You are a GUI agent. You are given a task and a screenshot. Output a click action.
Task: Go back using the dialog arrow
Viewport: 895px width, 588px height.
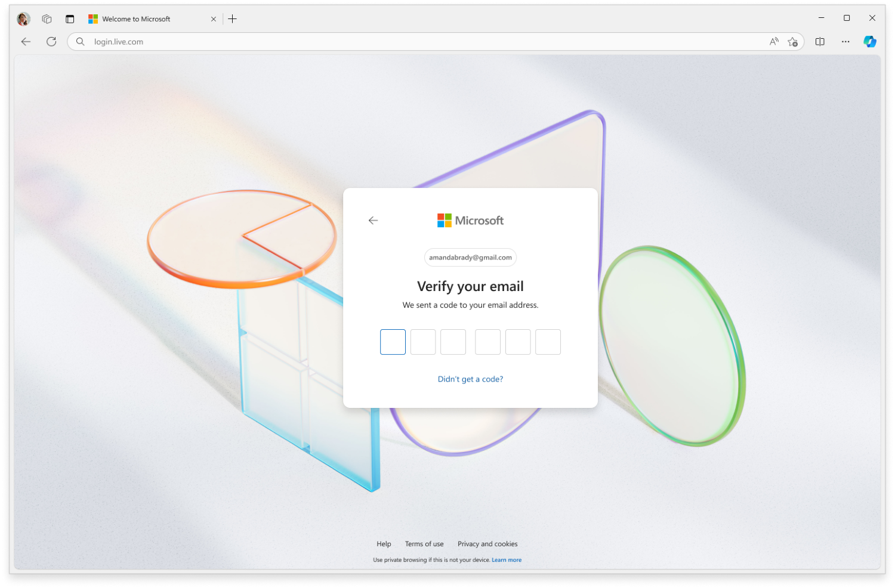374,221
